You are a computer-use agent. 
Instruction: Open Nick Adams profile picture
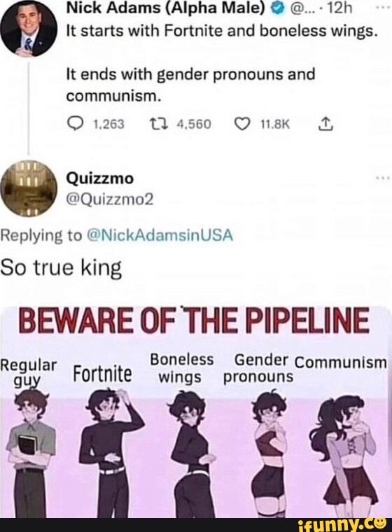point(28,28)
